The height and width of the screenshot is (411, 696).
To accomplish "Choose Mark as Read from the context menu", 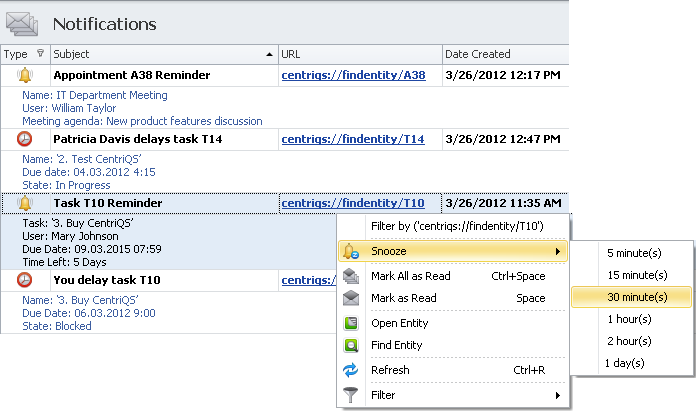I will (403, 298).
